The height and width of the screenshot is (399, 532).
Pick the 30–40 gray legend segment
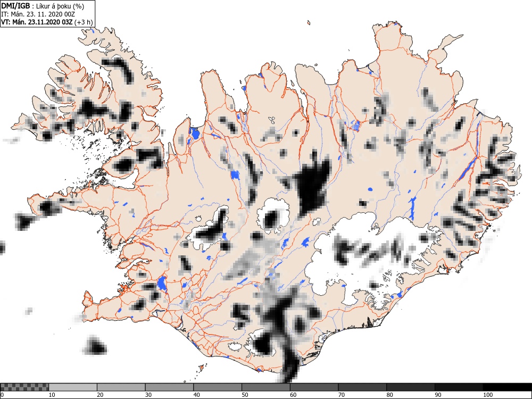pos(169,387)
